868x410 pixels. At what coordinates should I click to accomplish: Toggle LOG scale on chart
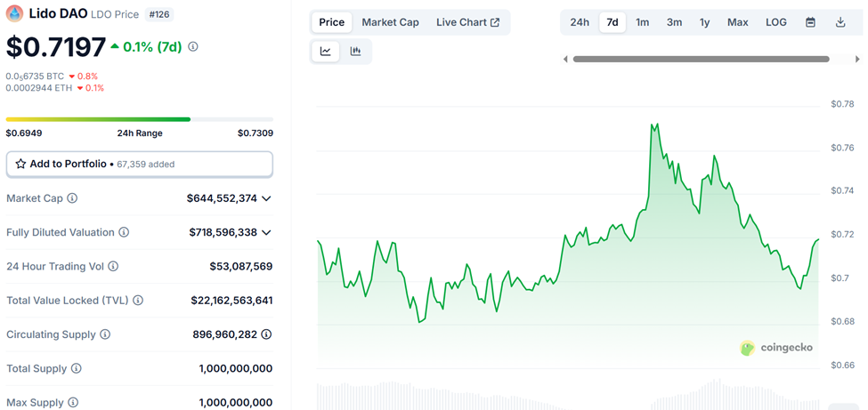click(x=776, y=22)
